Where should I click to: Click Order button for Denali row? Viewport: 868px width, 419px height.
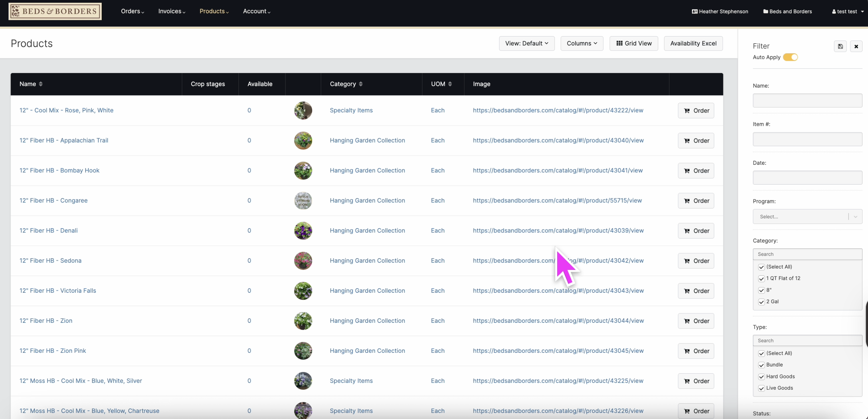pyautogui.click(x=696, y=231)
